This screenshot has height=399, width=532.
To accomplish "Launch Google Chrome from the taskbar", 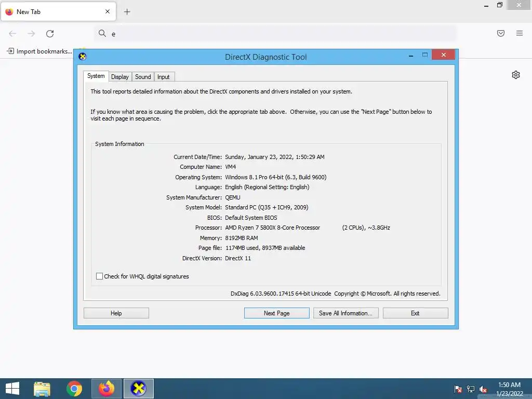I will 74,389.
